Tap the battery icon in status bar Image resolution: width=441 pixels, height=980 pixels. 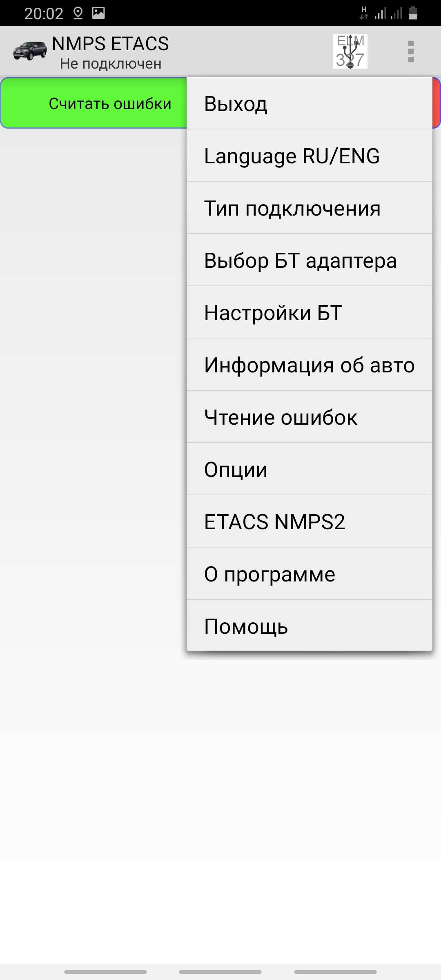413,13
